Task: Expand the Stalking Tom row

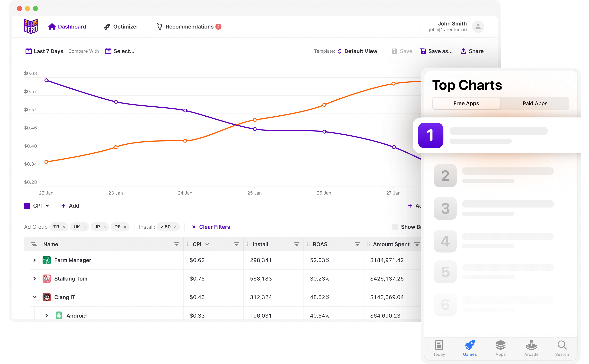Action: coord(34,278)
